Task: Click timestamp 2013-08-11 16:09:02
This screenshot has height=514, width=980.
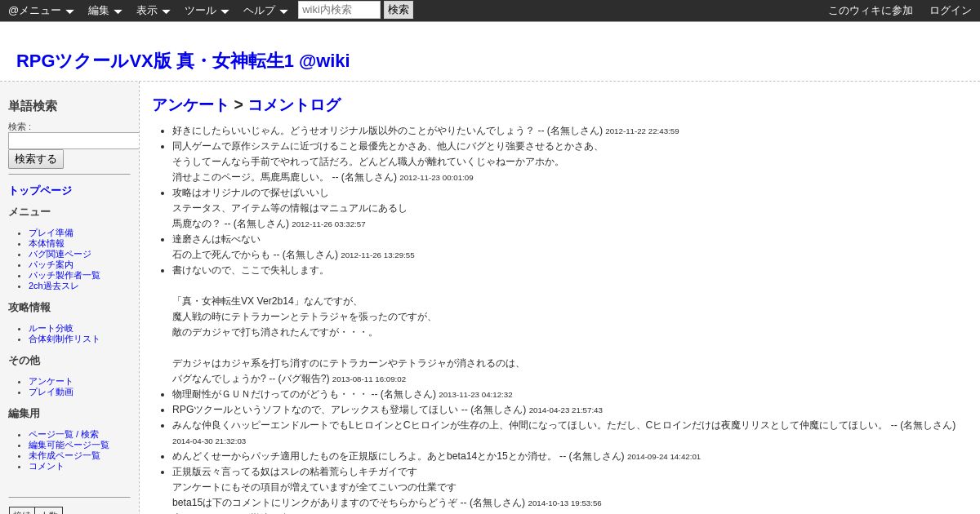Action: [369, 379]
